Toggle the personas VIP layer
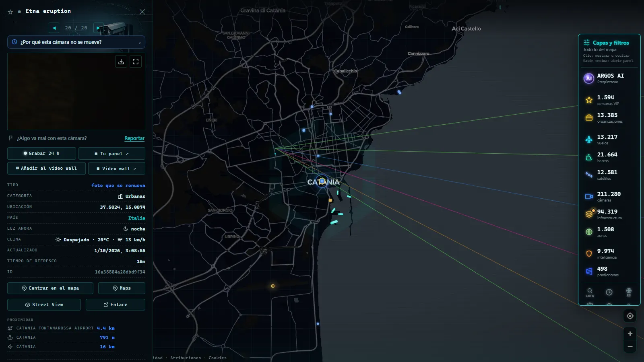644x362 pixels. (x=609, y=100)
